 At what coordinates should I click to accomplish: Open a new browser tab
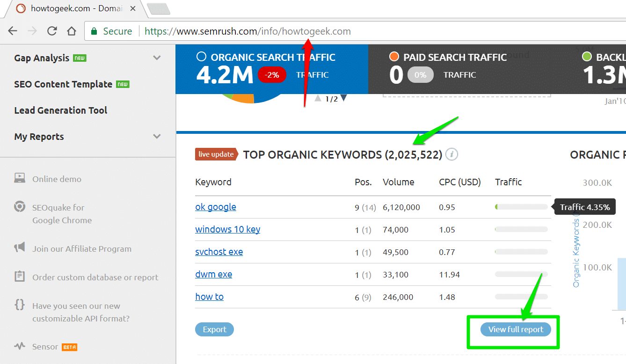pyautogui.click(x=158, y=8)
